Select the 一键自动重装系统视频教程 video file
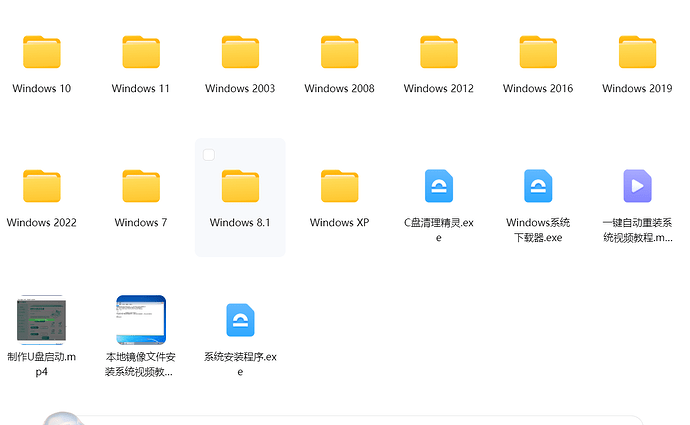 637,186
